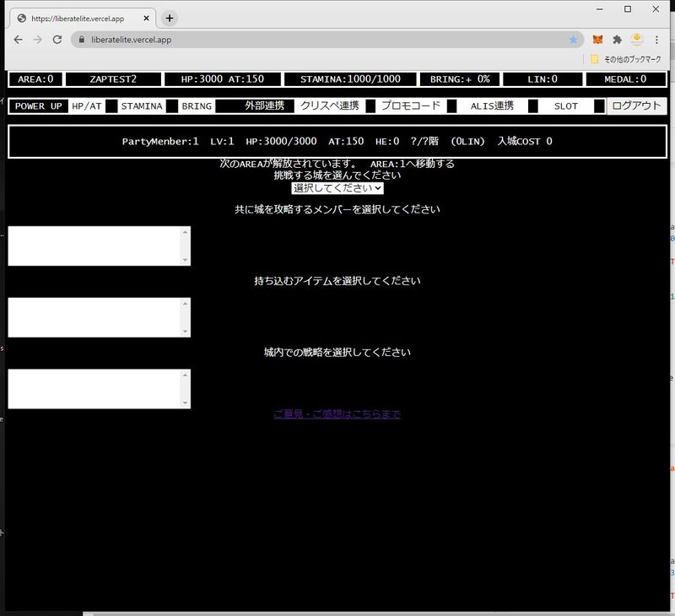This screenshot has height=616, width=675.
Task: Open the Chrome extensions puzzle icon
Action: click(617, 40)
